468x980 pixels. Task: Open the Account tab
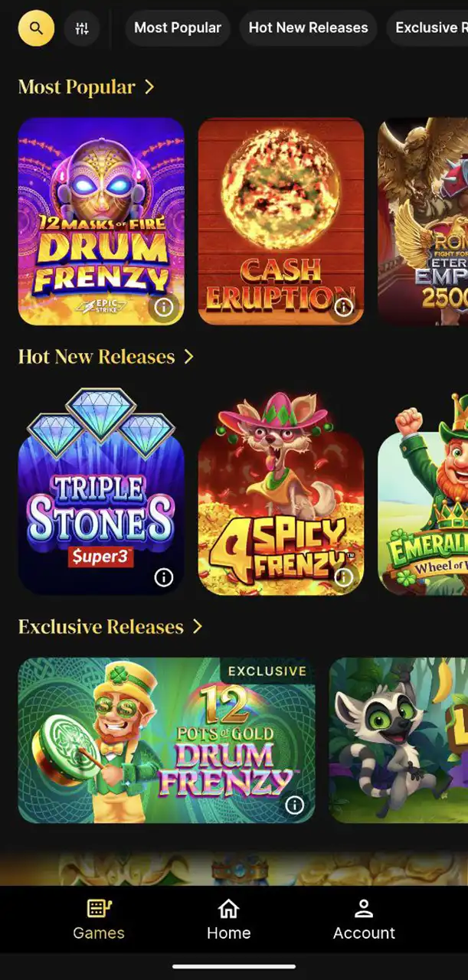tap(364, 920)
